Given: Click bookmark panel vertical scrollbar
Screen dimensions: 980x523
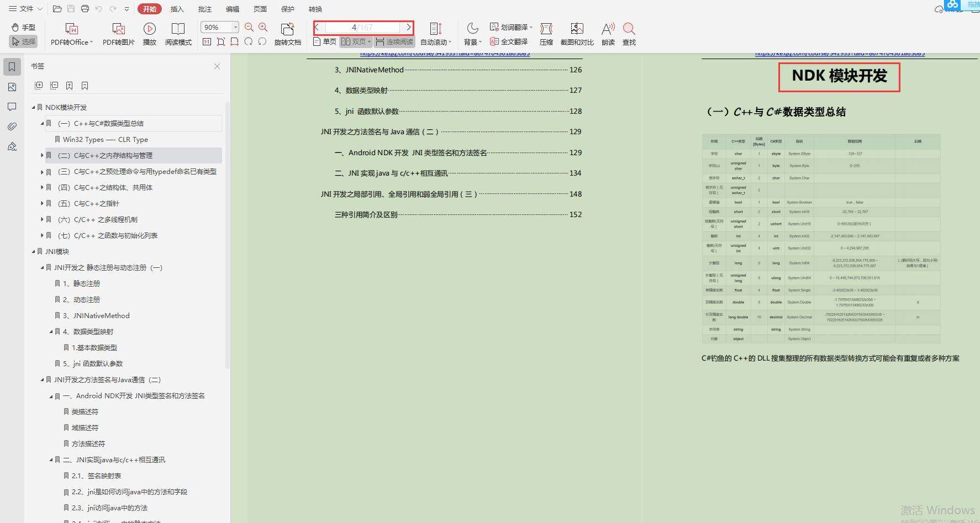Looking at the screenshot, I should click(227, 235).
